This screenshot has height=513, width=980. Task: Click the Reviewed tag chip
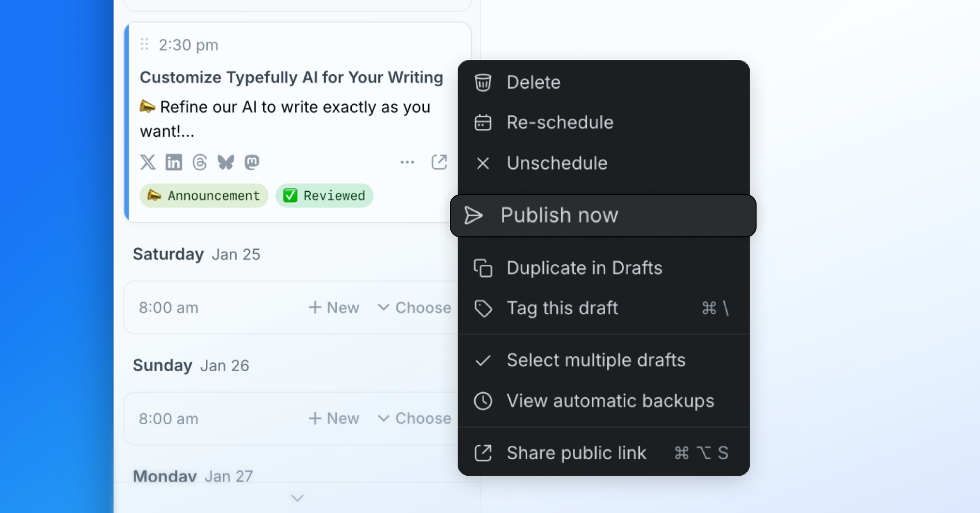[324, 196]
